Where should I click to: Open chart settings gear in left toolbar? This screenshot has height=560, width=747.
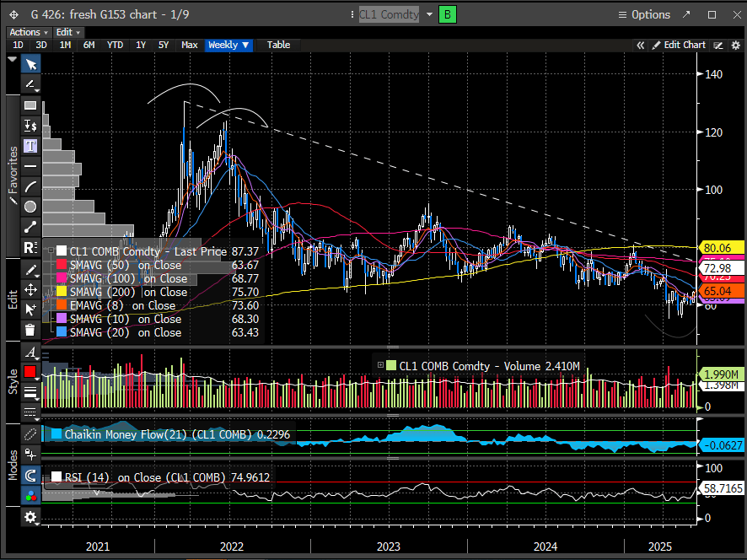[30, 517]
